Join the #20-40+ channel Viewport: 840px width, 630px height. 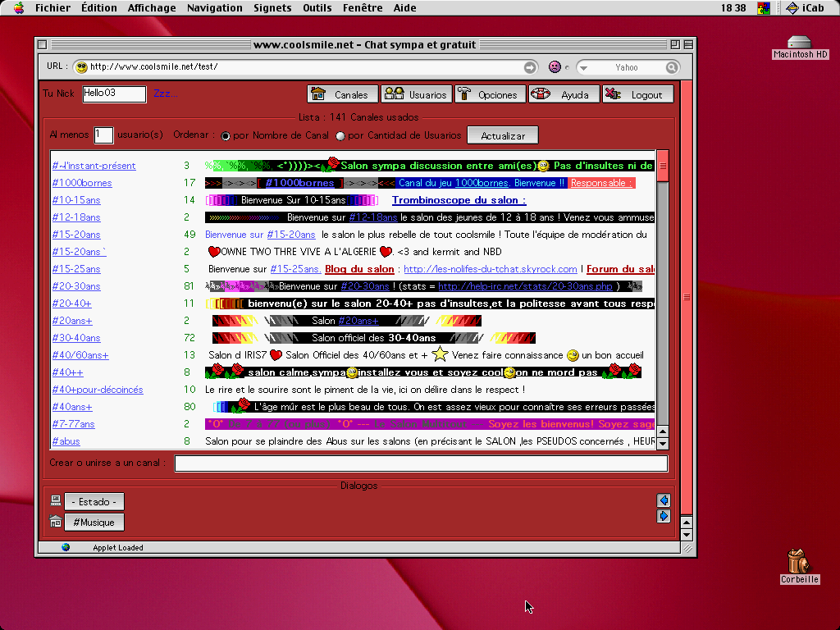[72, 304]
